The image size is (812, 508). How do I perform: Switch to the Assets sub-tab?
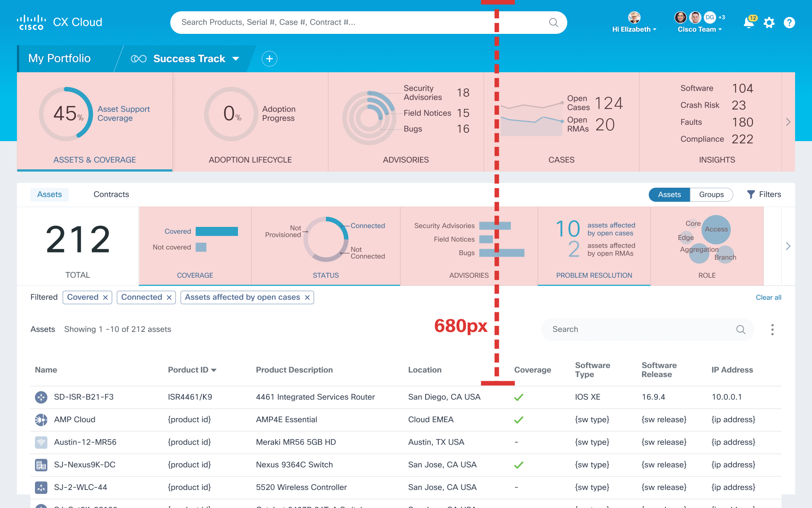50,195
